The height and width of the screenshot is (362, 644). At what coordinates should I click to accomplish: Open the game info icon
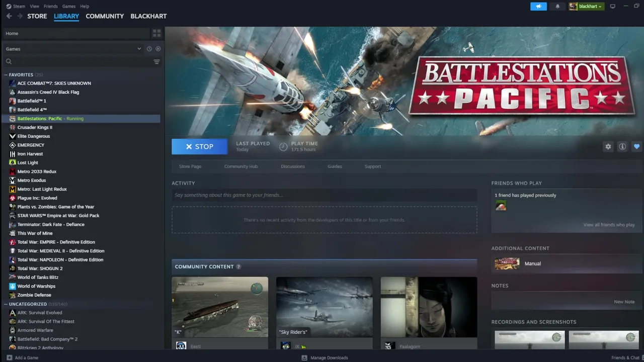[622, 146]
